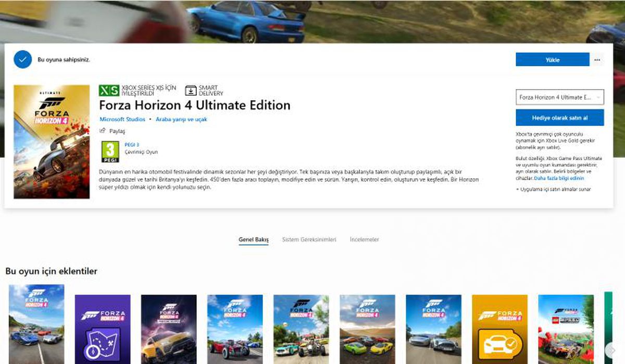Click the Daha fazla bilgi edinin link
This screenshot has width=625, height=364.
tap(559, 178)
